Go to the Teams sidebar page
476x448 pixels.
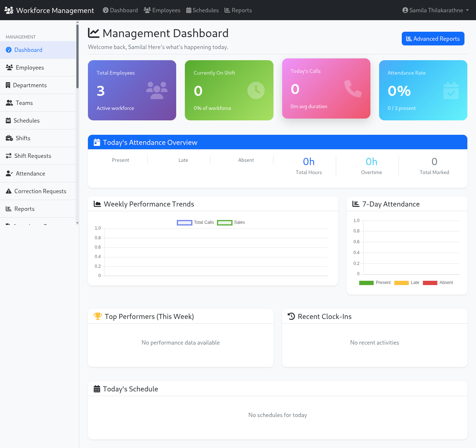[24, 103]
